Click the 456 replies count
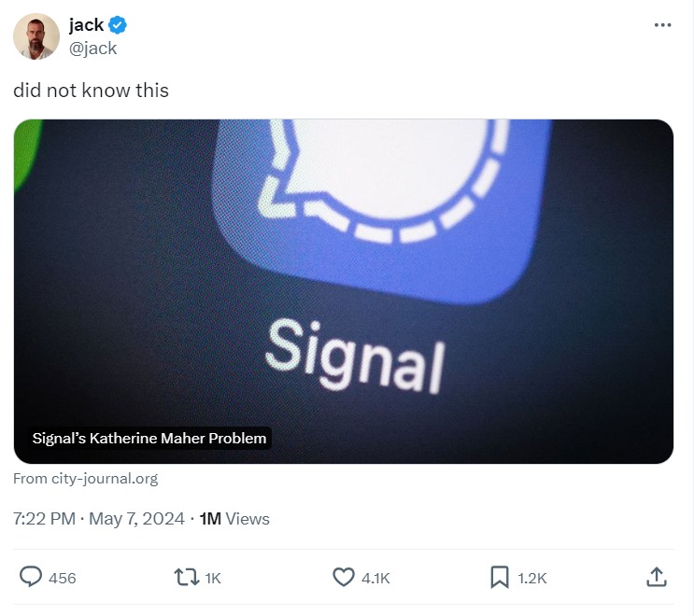 [x=62, y=579]
